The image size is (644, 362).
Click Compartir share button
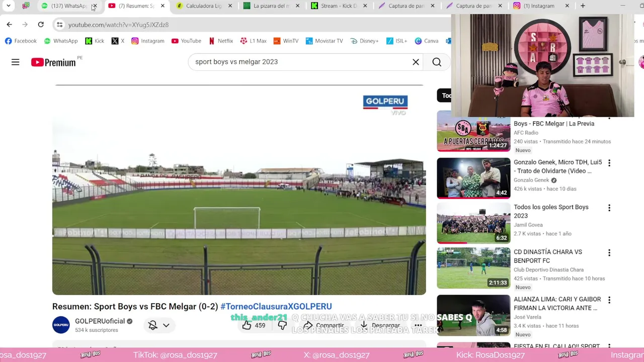(323, 325)
